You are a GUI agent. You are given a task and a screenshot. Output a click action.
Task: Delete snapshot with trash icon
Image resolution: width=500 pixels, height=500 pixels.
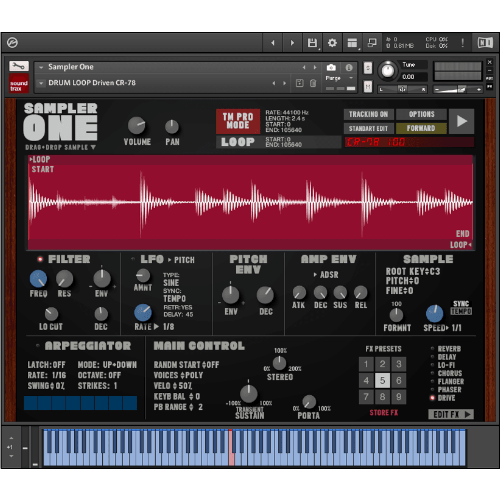coord(313,83)
